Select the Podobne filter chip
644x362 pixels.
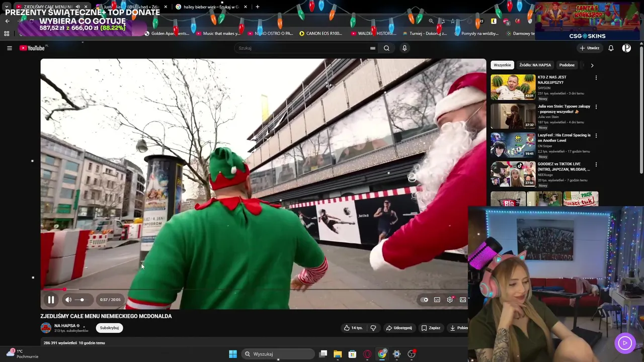pos(567,65)
